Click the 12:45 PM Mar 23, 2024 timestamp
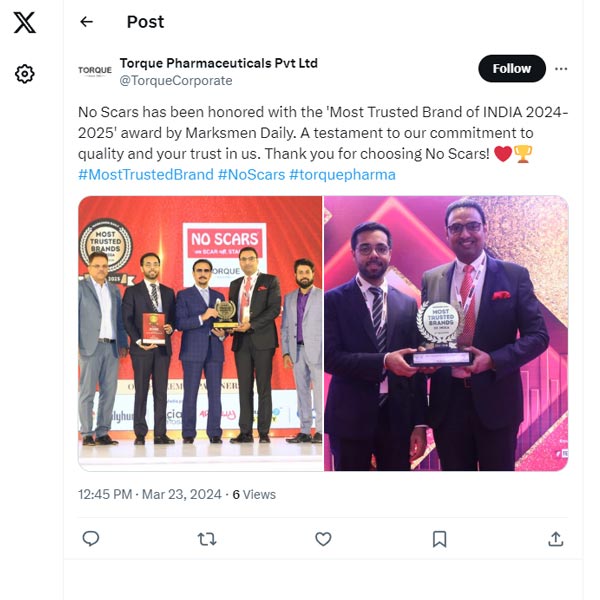This screenshot has height=600, width=600. click(x=150, y=494)
